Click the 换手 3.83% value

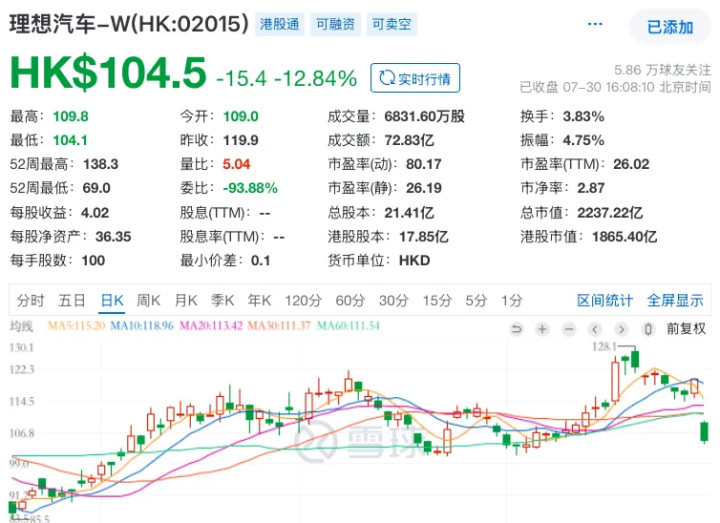pos(583,116)
